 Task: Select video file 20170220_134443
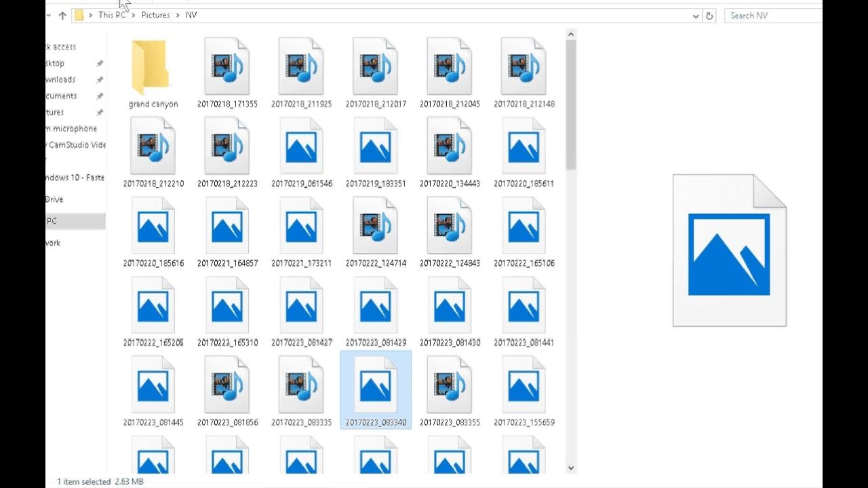point(450,152)
